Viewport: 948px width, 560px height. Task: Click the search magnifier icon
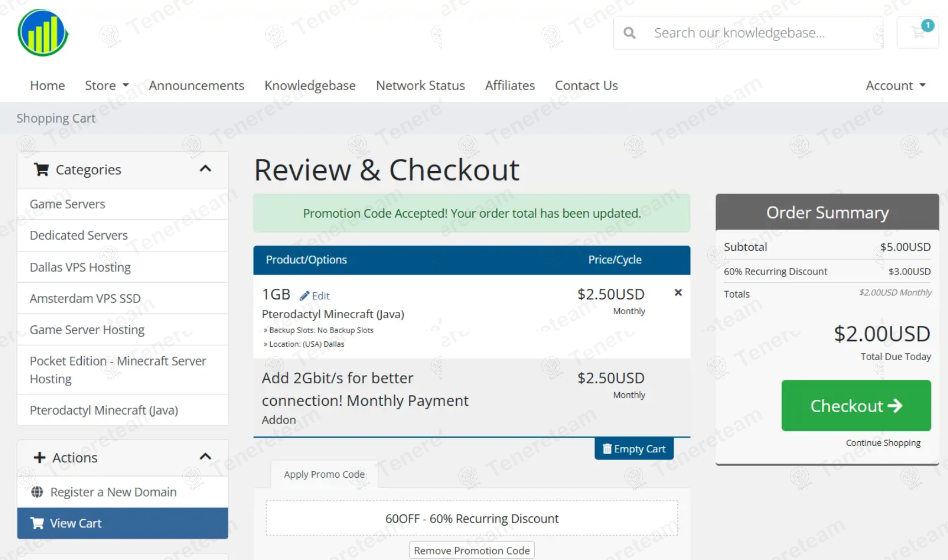pyautogui.click(x=629, y=33)
